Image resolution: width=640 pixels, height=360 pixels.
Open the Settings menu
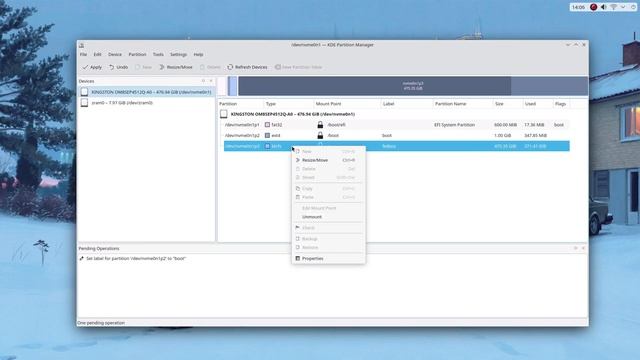[178, 54]
